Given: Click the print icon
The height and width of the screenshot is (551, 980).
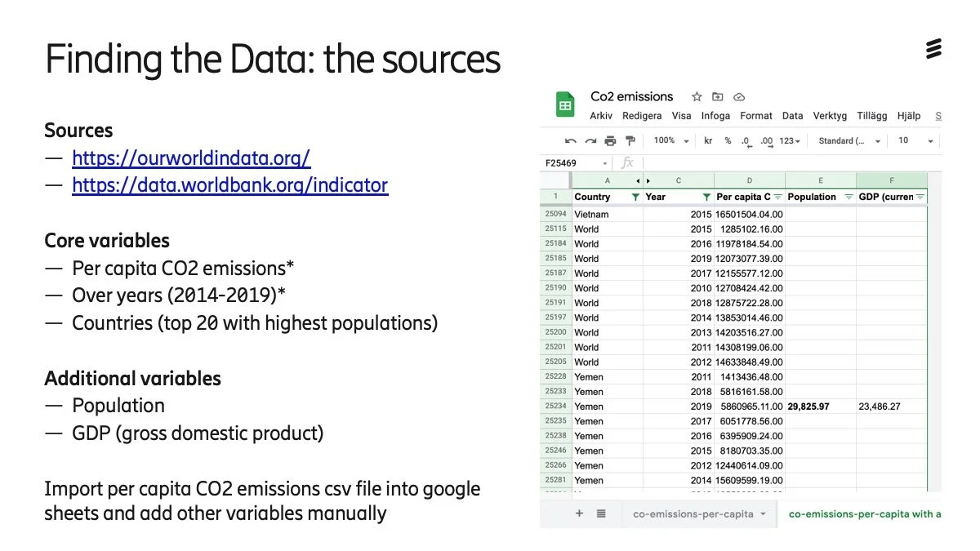Looking at the screenshot, I should (610, 140).
